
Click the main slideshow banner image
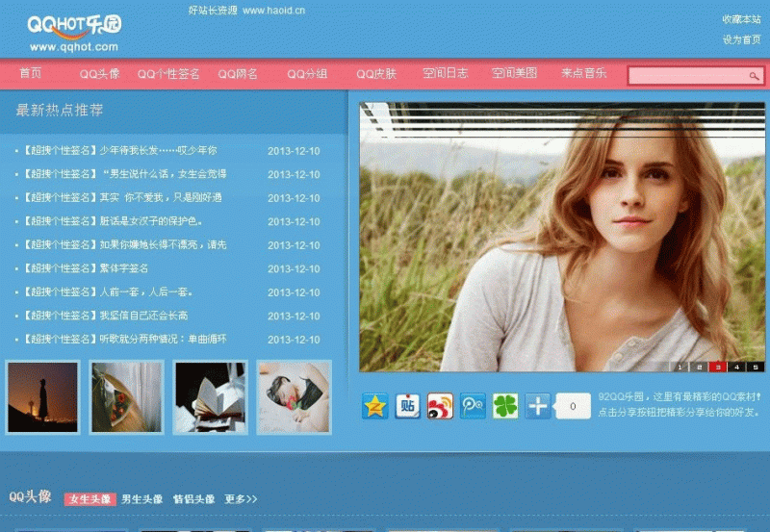[x=562, y=237]
